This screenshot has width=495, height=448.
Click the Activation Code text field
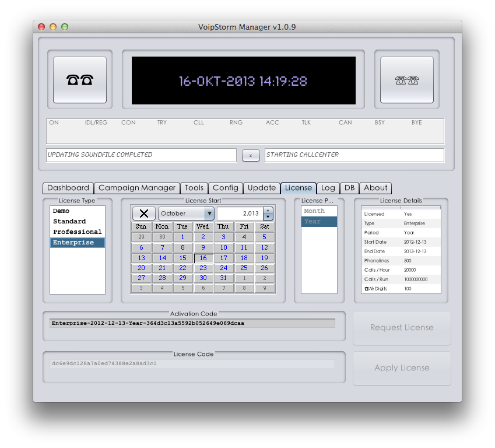192,323
